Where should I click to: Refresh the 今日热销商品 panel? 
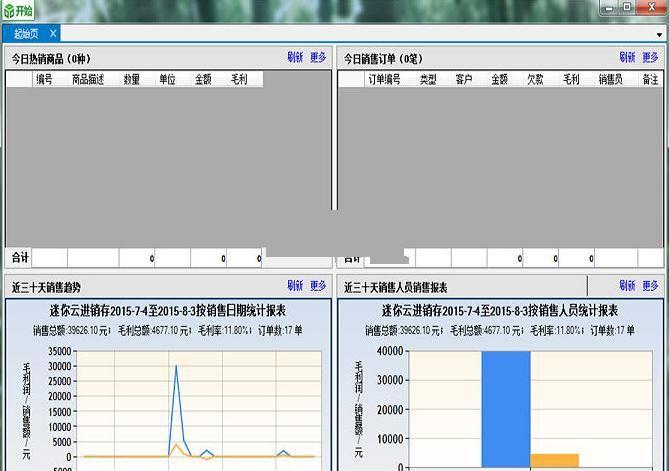click(x=295, y=57)
